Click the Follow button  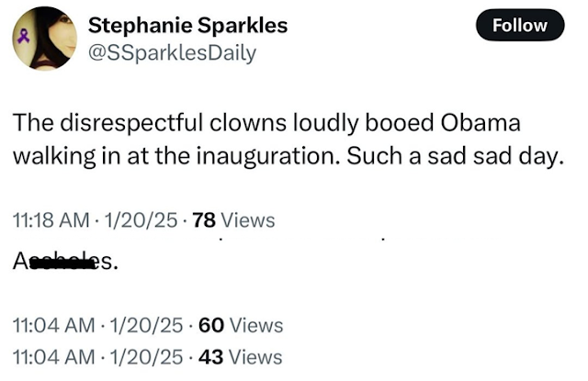(x=519, y=26)
